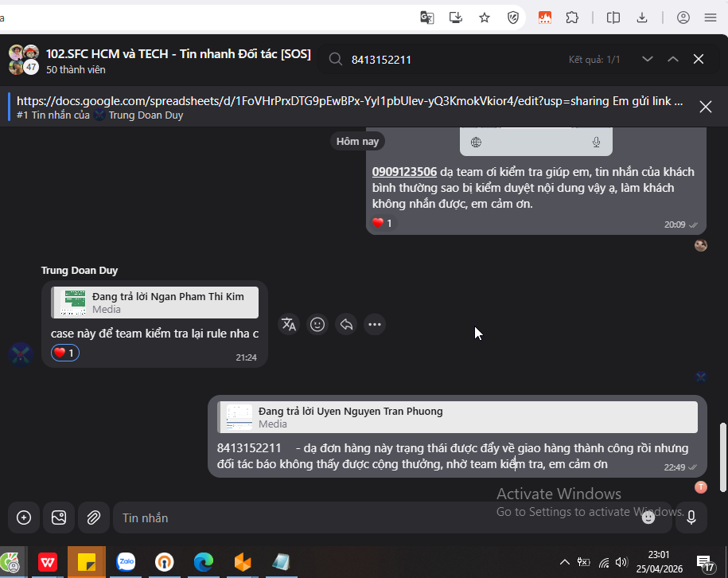The height and width of the screenshot is (578, 728).
Task: Open quoted reply to Ngan Pham Thi Kim
Action: [154, 303]
